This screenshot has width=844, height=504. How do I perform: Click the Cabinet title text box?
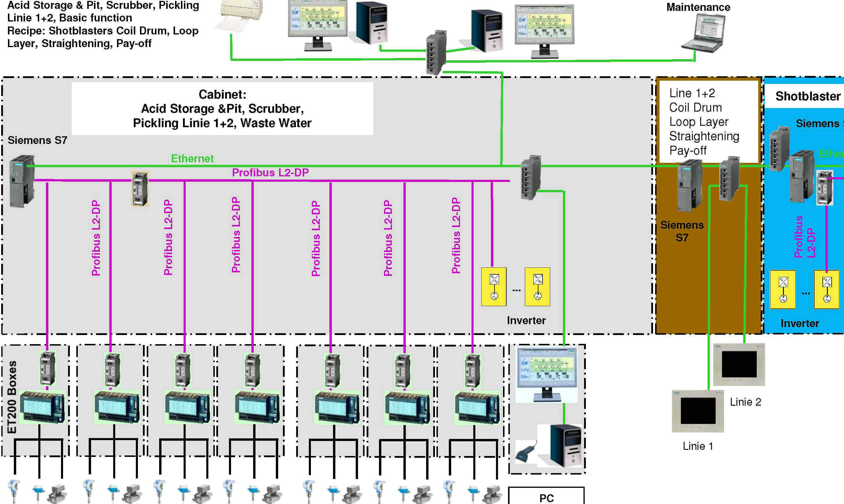click(222, 109)
